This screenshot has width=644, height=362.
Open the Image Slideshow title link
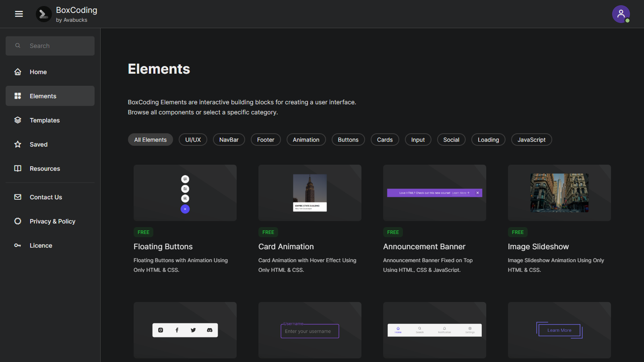click(x=538, y=246)
